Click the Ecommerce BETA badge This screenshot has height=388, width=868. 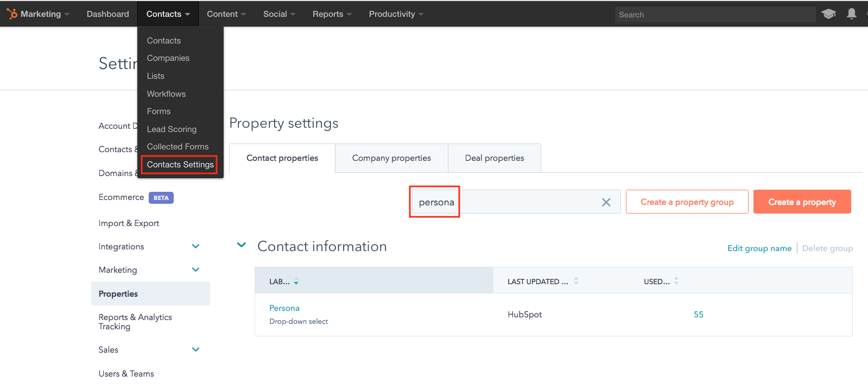pos(161,198)
